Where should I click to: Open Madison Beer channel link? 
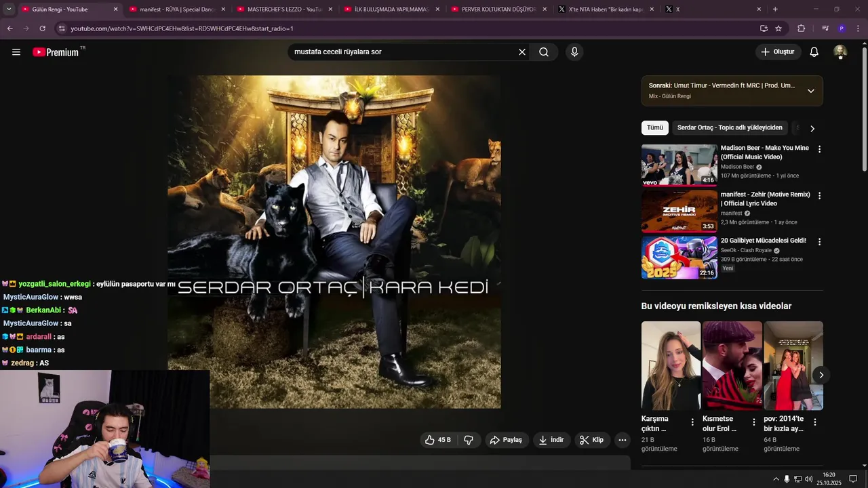737,167
